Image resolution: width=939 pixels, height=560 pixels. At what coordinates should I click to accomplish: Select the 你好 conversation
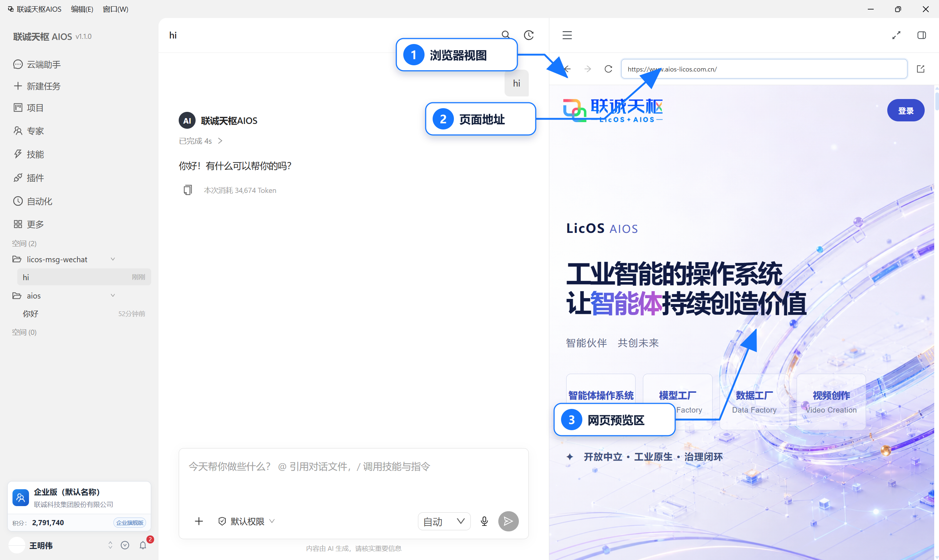pos(84,314)
